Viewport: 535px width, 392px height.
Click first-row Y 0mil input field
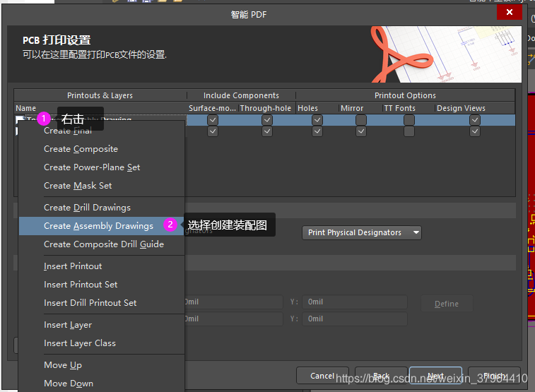tap(355, 302)
